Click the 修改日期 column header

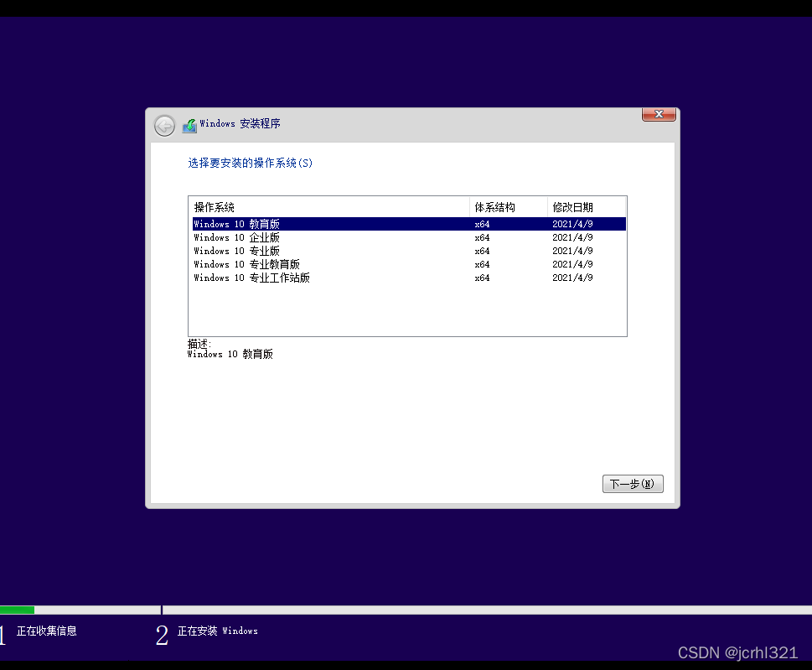[587, 207]
